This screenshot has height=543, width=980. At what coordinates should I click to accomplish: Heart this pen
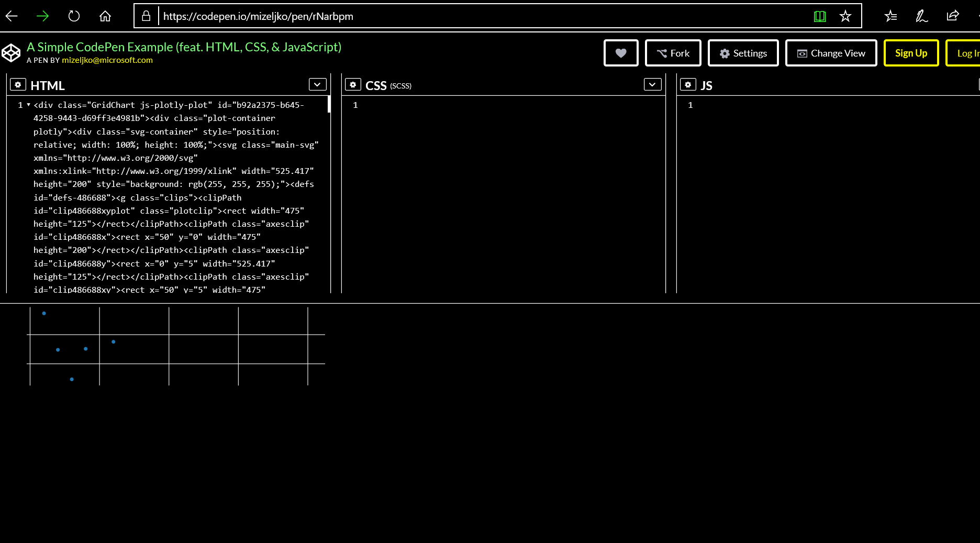(621, 53)
